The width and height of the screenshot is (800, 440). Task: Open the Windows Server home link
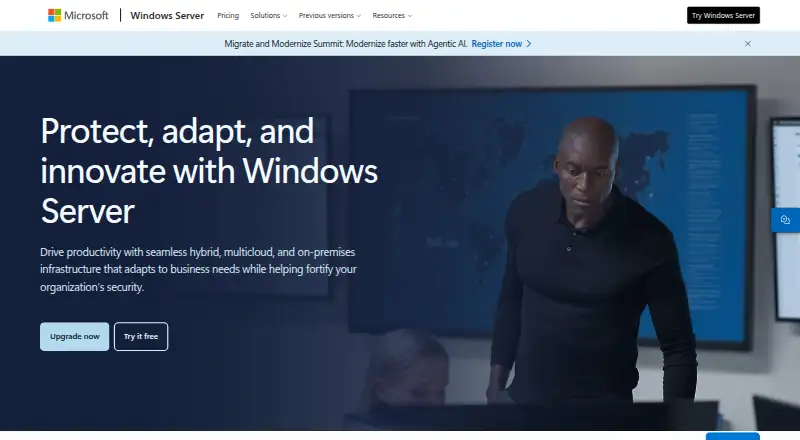[167, 15]
